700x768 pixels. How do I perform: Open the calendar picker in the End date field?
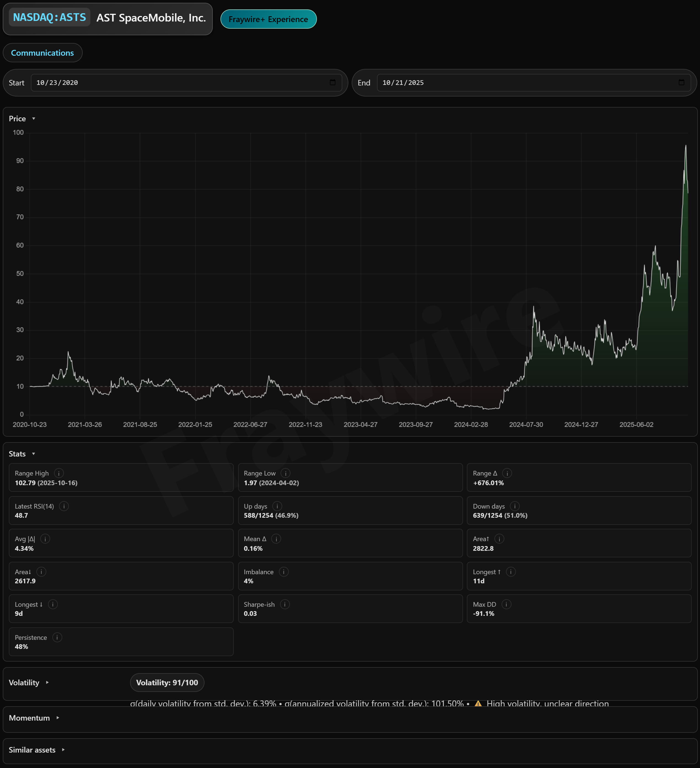(681, 83)
